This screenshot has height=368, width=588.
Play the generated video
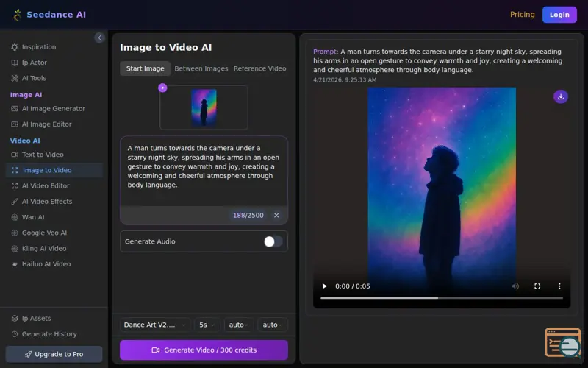coord(325,286)
